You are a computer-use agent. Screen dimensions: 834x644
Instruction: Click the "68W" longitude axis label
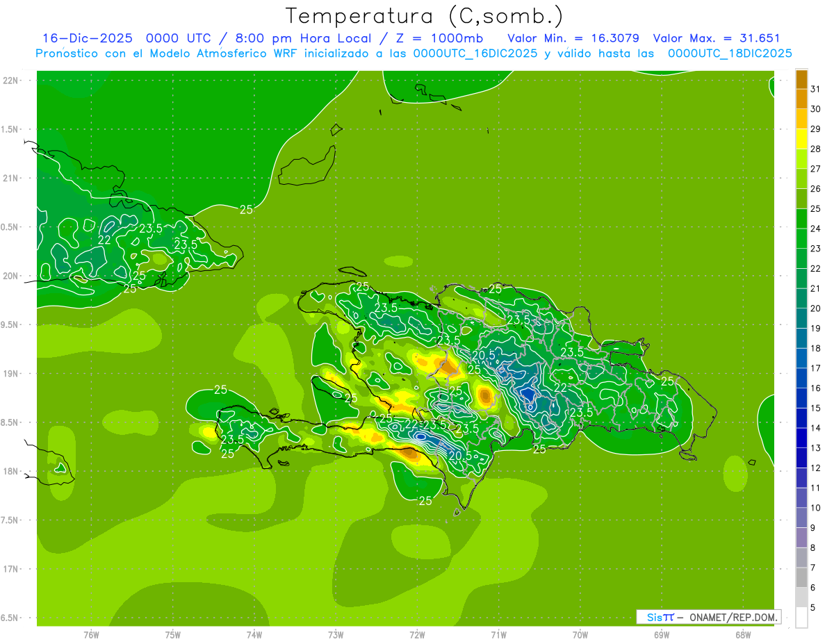[x=743, y=634]
